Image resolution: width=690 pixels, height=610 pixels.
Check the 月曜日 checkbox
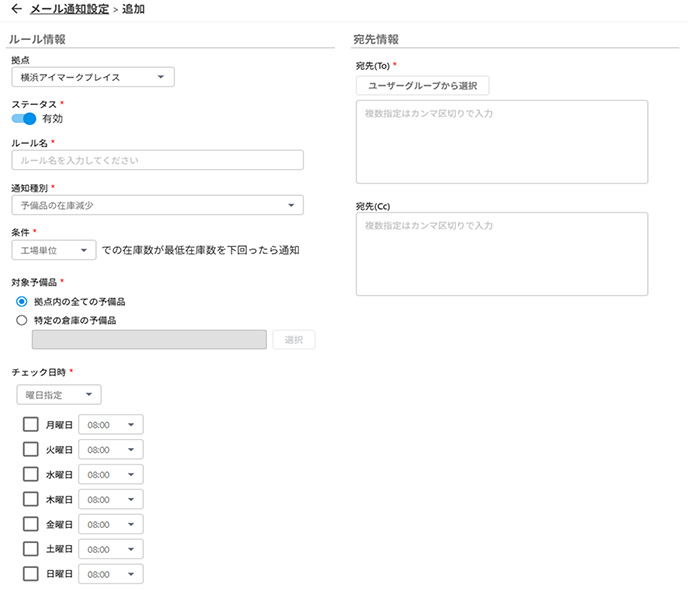click(30, 425)
